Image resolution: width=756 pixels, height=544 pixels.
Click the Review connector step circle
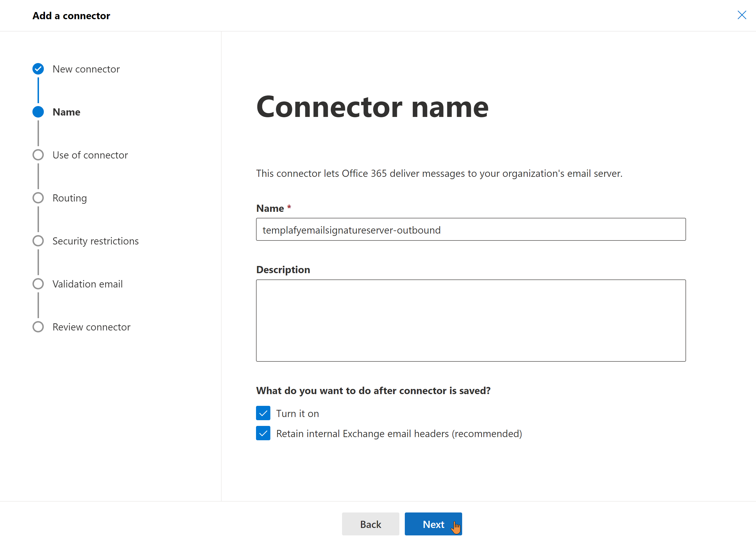pos(38,327)
